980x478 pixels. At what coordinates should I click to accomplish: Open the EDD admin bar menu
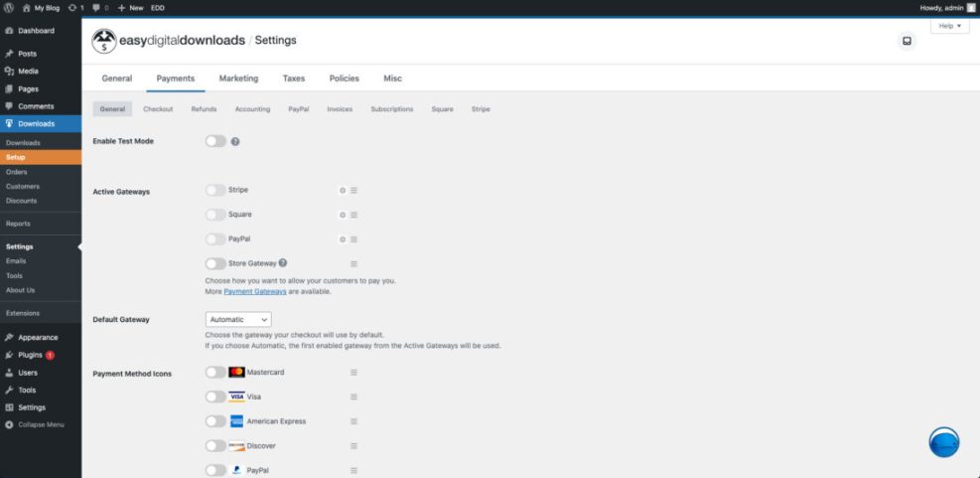tap(158, 8)
